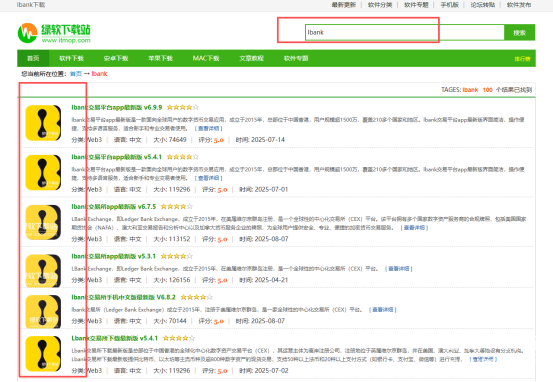Select the 软件下载 navigation item
Image resolution: width=553 pixels, height=382 pixels.
click(x=72, y=58)
